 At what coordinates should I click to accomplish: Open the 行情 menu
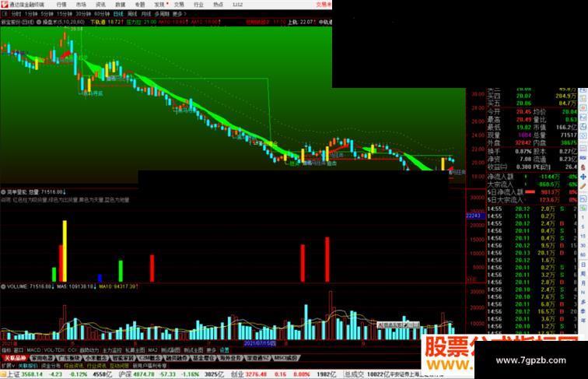pos(61,5)
